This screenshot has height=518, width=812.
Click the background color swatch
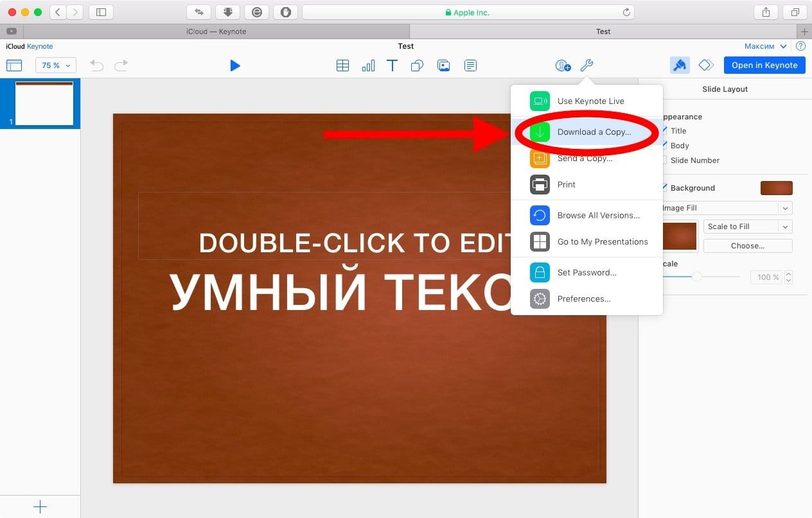(x=777, y=188)
